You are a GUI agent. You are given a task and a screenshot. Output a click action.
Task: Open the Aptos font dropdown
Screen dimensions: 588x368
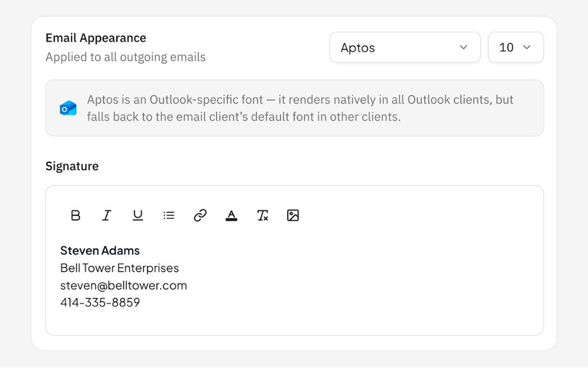pyautogui.click(x=404, y=48)
